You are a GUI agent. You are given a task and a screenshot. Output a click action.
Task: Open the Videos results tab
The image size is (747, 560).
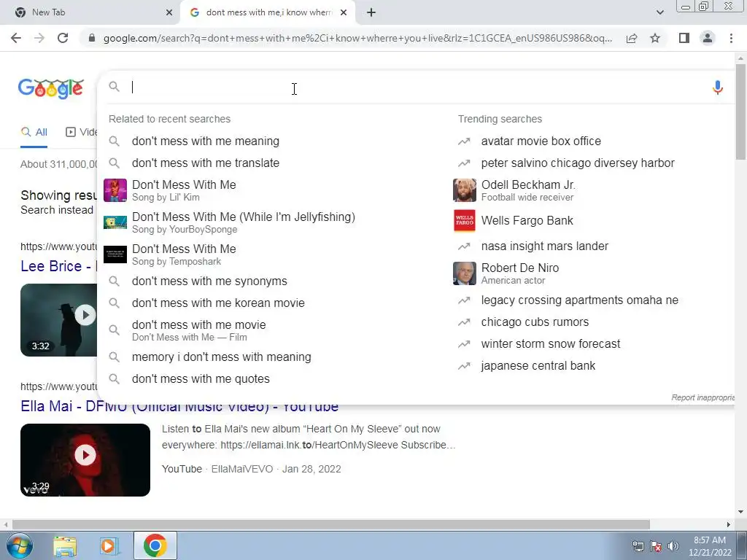[x=81, y=133]
